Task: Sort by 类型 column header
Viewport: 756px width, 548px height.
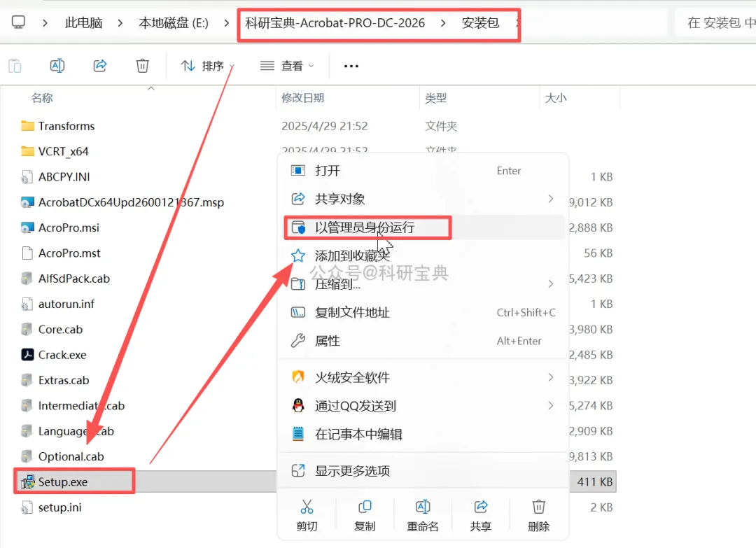Action: pyautogui.click(x=436, y=98)
